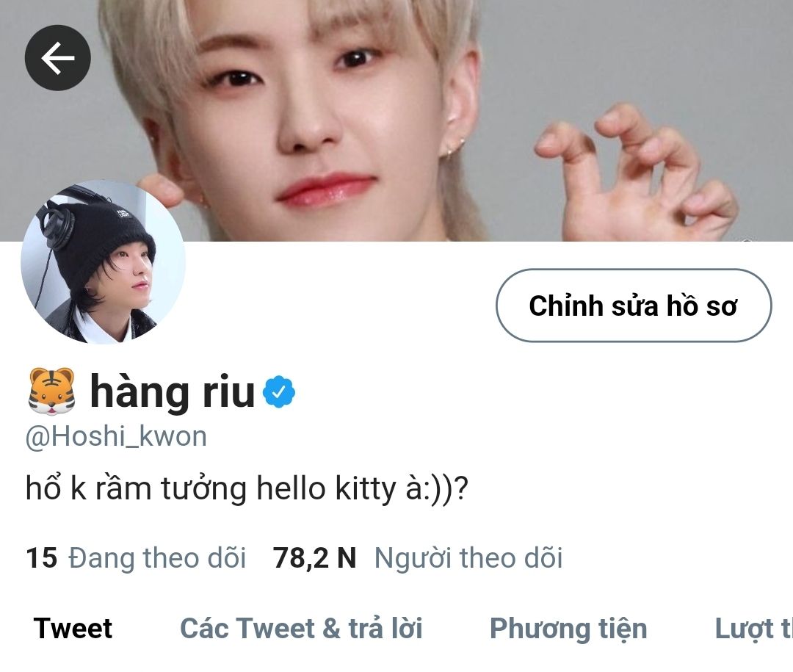Click the display name hàng riu
The width and height of the screenshot is (793, 672).
(172, 391)
